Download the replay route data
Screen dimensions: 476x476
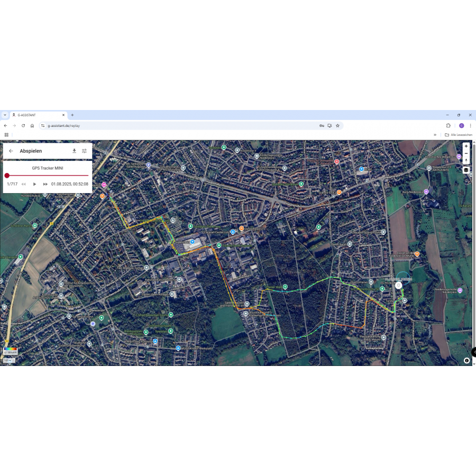coord(74,151)
